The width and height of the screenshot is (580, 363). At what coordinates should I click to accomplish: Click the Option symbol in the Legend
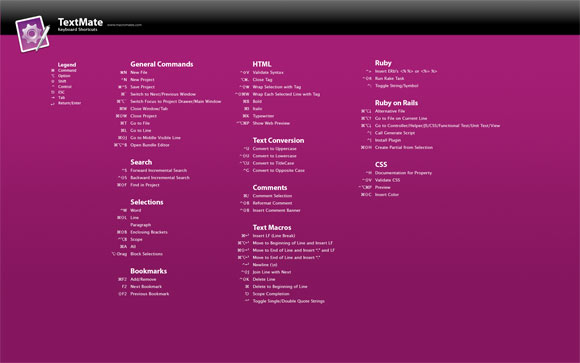[x=53, y=76]
